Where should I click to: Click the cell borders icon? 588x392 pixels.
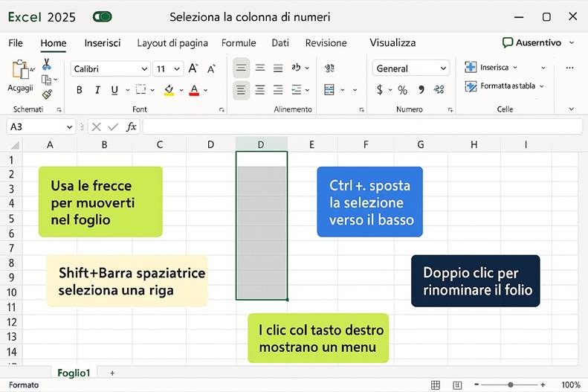point(140,90)
